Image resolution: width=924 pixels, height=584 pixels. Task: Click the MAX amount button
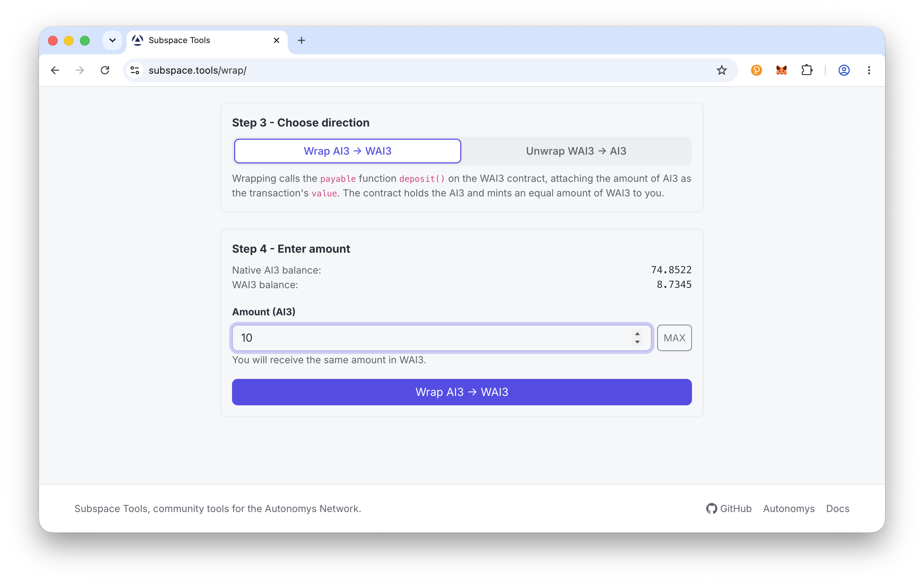674,338
